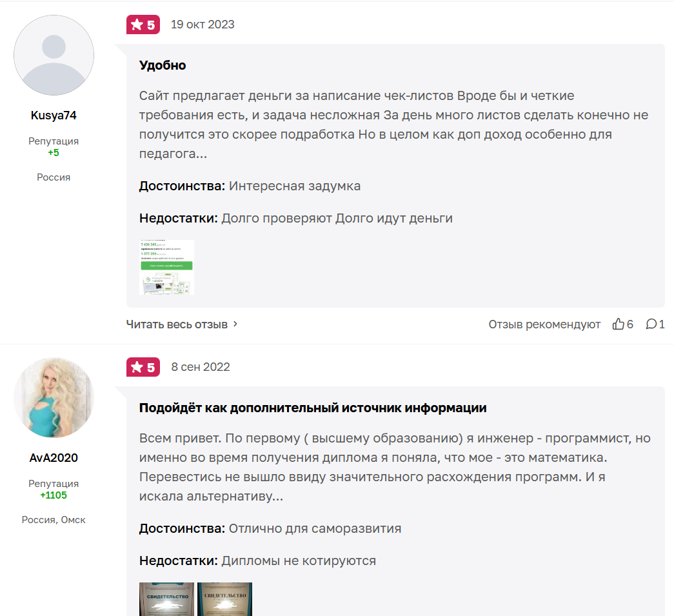Enlarge the screenshot thumbnail in Kusya74's review

tap(166, 267)
